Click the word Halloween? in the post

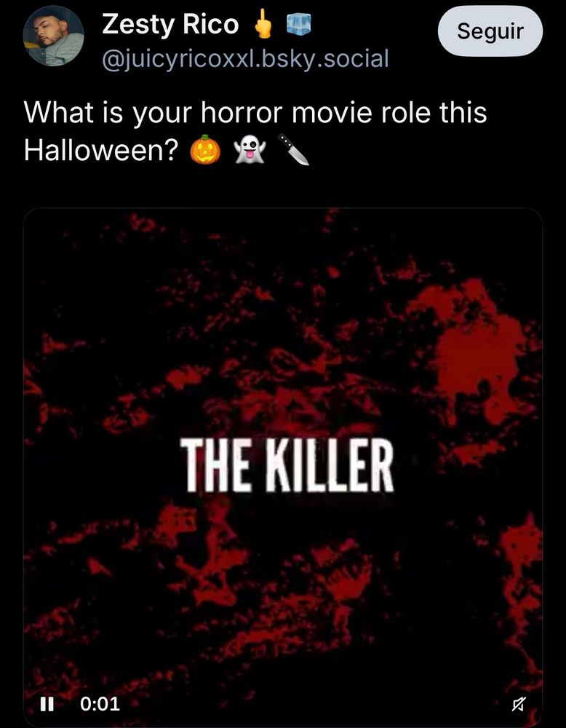click(101, 150)
